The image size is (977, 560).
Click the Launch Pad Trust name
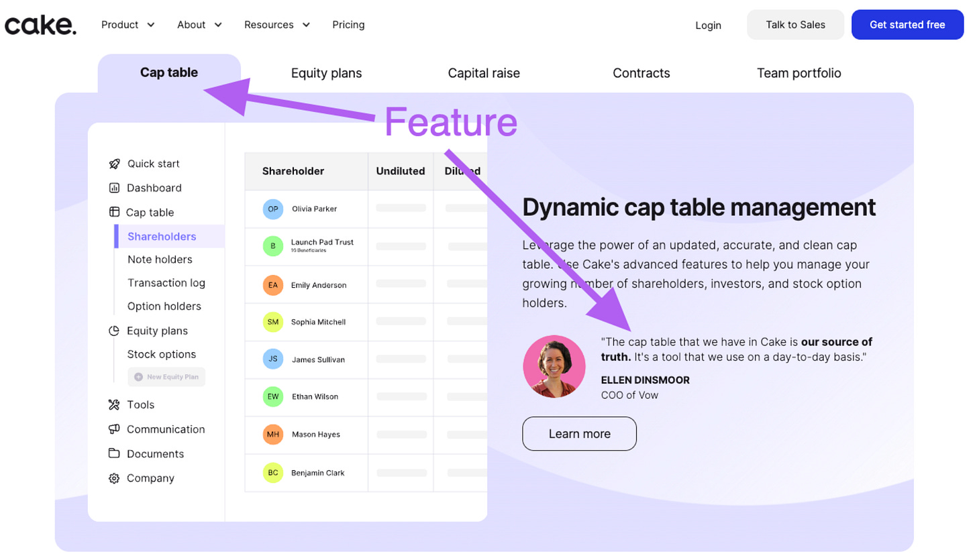(322, 242)
